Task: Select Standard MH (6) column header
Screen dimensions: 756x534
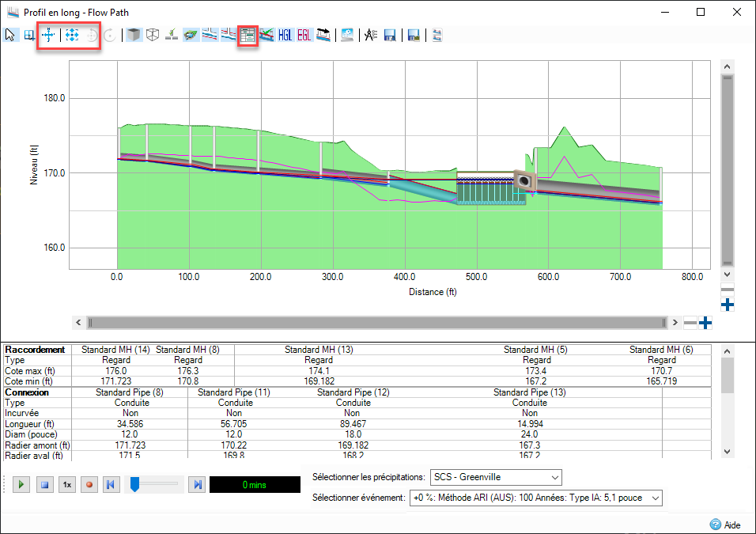Action: tap(661, 350)
